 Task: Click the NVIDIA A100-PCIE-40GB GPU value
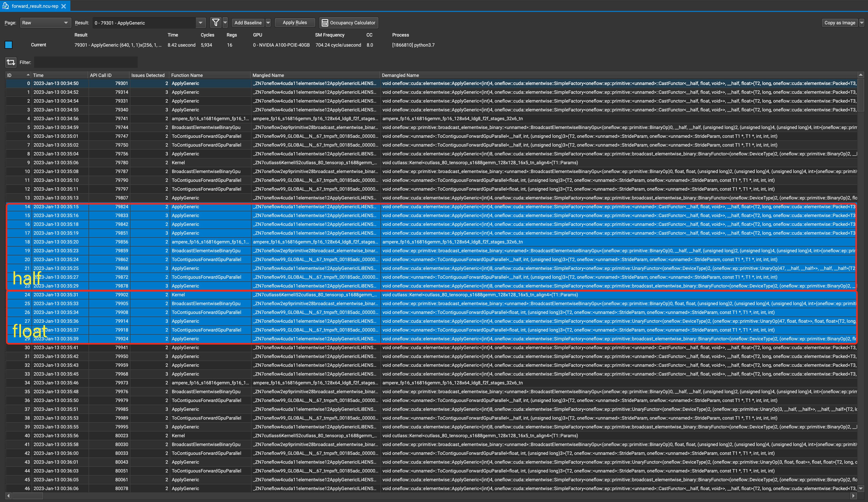281,45
